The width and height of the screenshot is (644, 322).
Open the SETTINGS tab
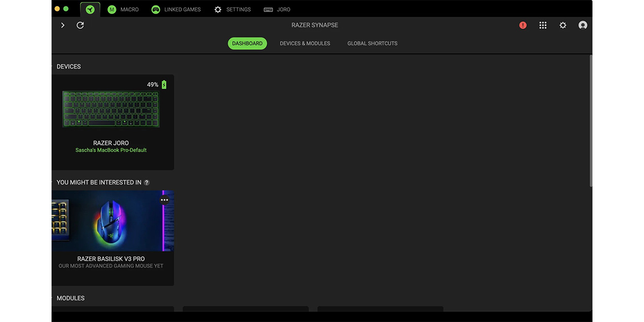click(x=232, y=10)
